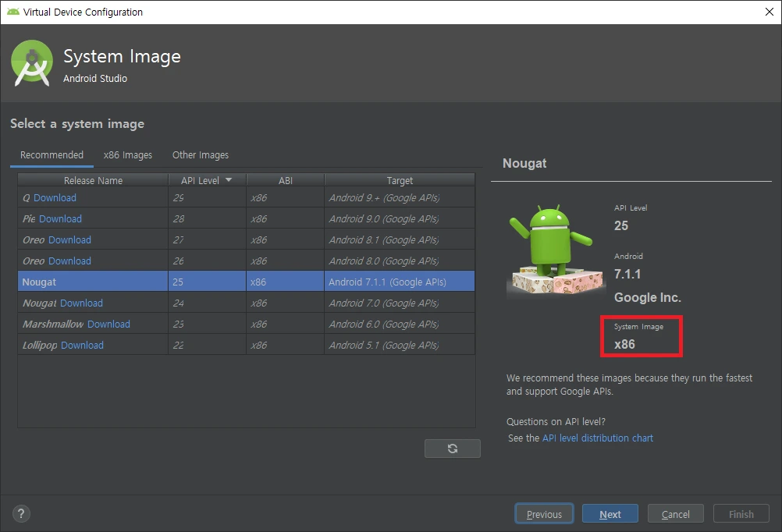
Task: Click Download link for Pie
Action: 60,219
